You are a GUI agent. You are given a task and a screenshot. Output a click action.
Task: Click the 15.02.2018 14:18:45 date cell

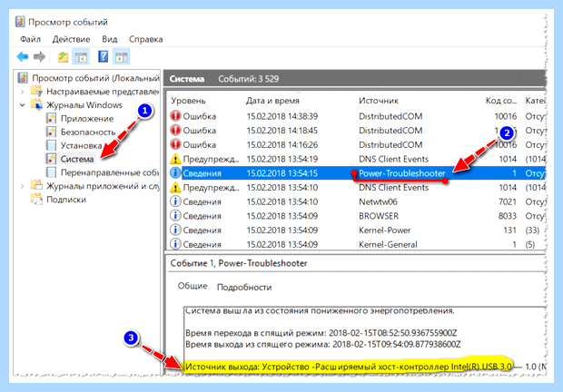(282, 131)
